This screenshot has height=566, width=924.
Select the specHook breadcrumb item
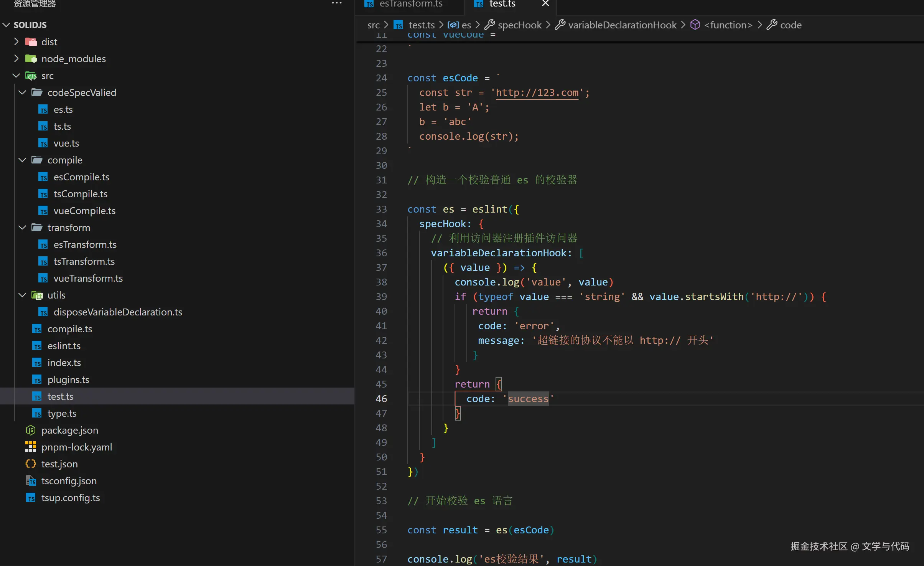[519, 25]
